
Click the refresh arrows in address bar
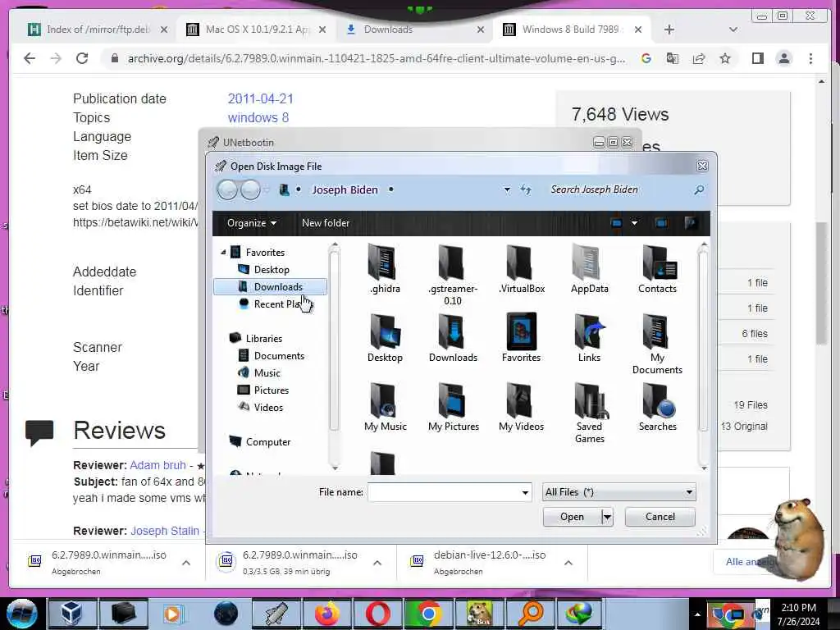tap(526, 189)
